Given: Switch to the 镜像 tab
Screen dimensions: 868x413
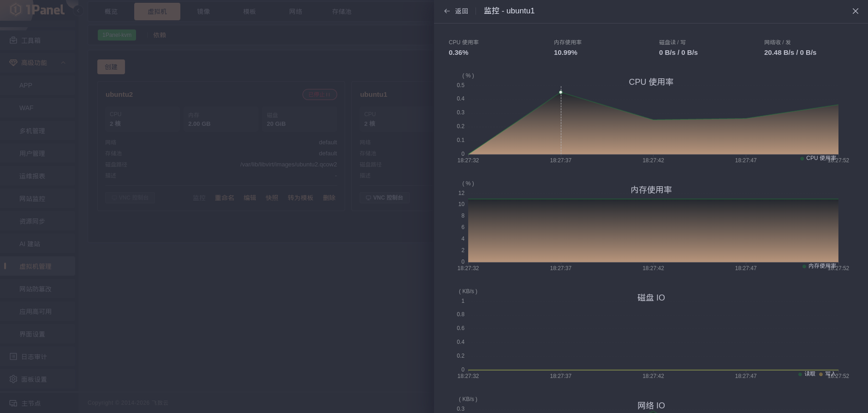Looking at the screenshot, I should click(203, 12).
